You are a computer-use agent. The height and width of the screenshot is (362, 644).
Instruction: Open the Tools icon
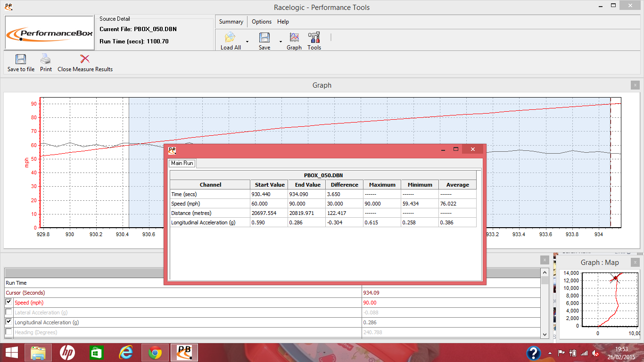pyautogui.click(x=314, y=38)
